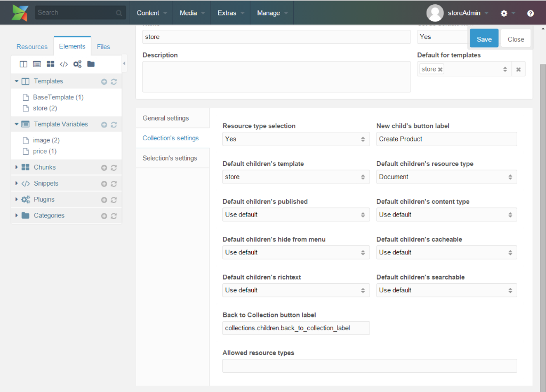The height and width of the screenshot is (392, 546).
Task: Click New Chunk toolbar icon
Action: 51,64
